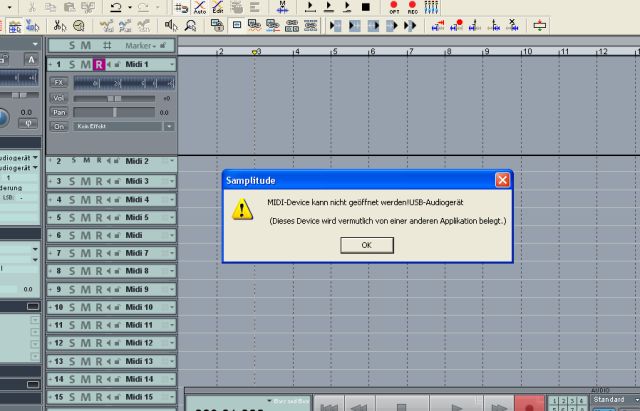
Task: Click the copy icon in top toolbar
Action: 50,7
